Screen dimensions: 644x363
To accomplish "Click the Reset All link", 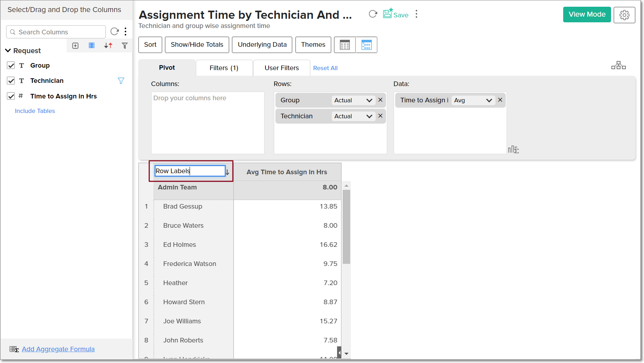I will pyautogui.click(x=325, y=68).
